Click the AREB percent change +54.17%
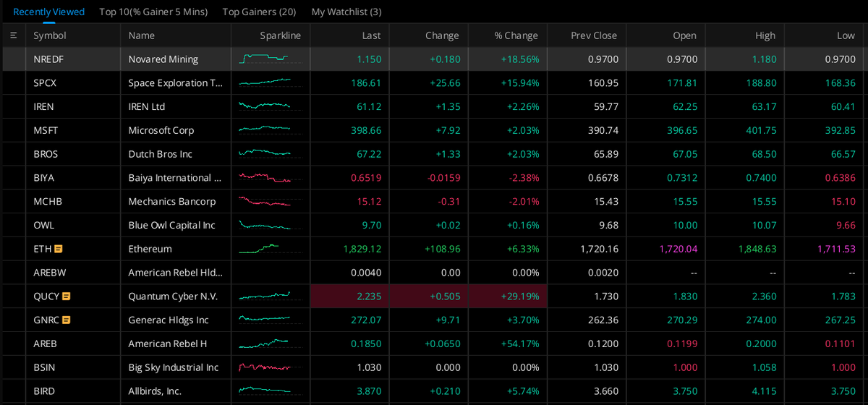 tap(520, 344)
